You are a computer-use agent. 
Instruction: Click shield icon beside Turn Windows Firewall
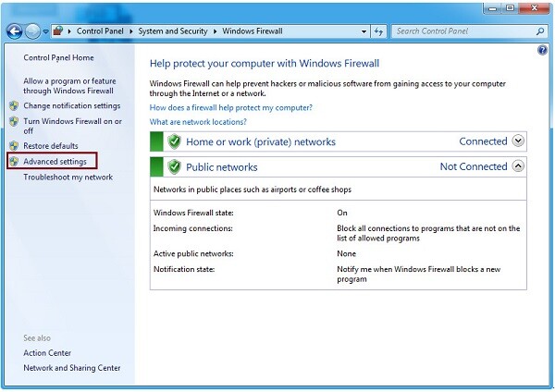[x=14, y=121]
